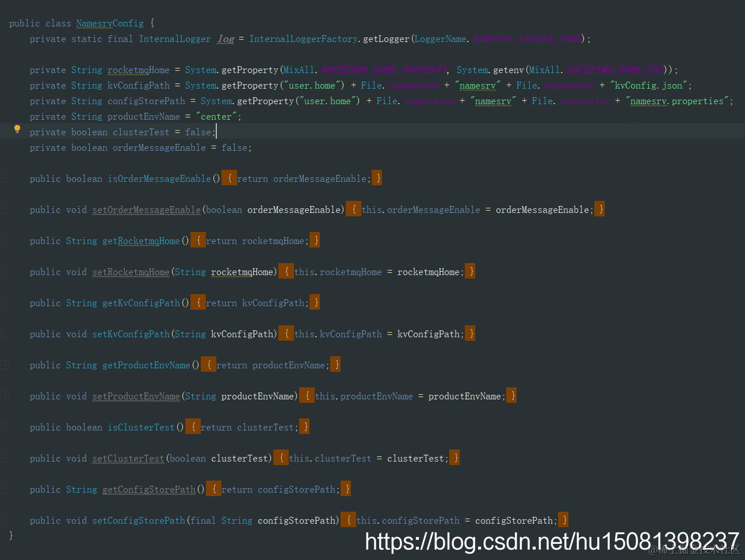The width and height of the screenshot is (745, 560).
Task: Click the getKvConfigPath method name
Action: [141, 303]
